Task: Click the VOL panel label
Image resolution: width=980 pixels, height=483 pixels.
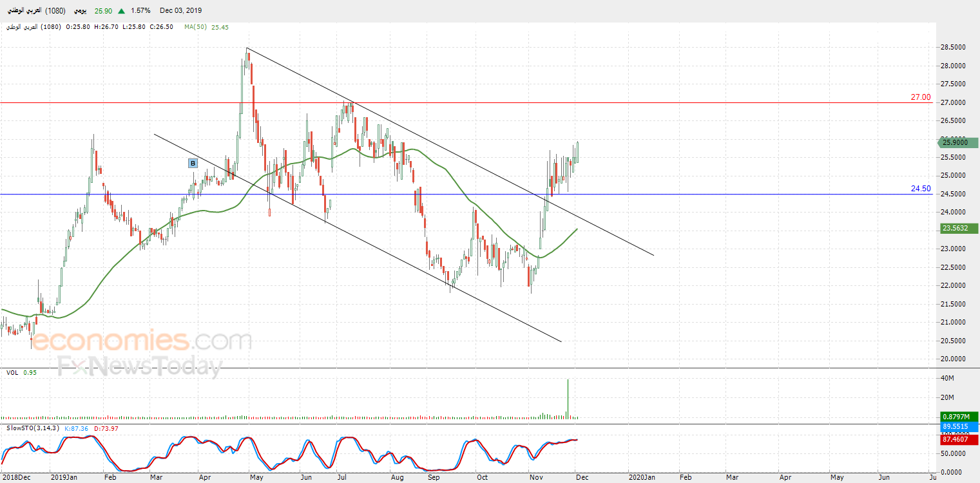Action: click(12, 372)
